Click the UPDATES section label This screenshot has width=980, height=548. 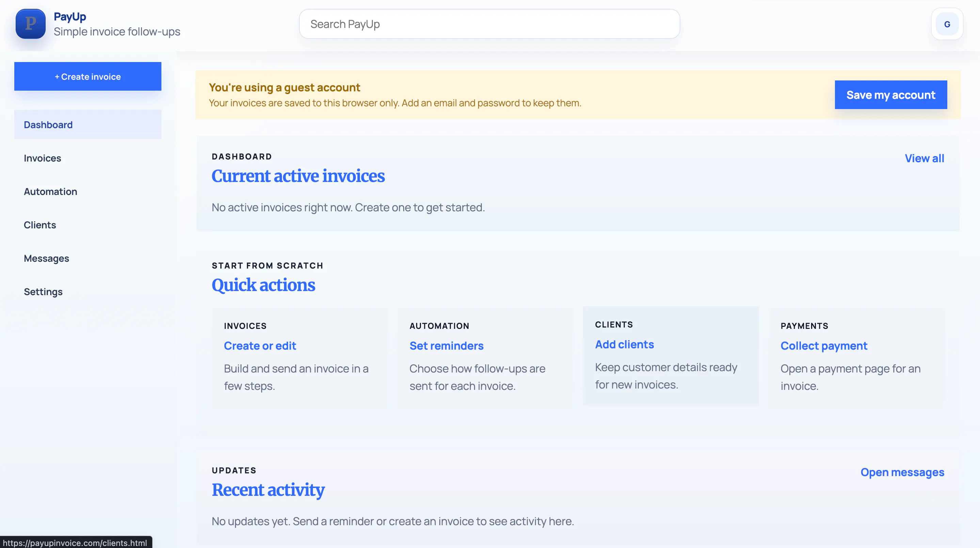pyautogui.click(x=234, y=470)
